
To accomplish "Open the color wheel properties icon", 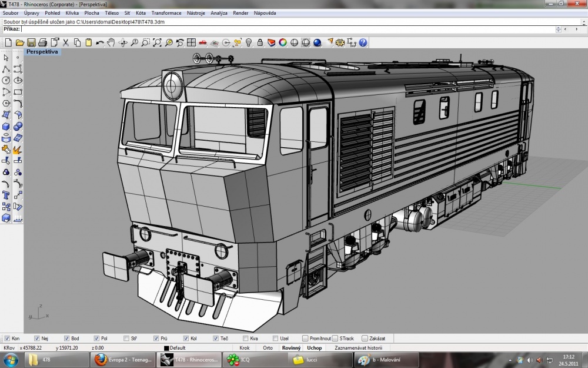I will click(x=283, y=42).
